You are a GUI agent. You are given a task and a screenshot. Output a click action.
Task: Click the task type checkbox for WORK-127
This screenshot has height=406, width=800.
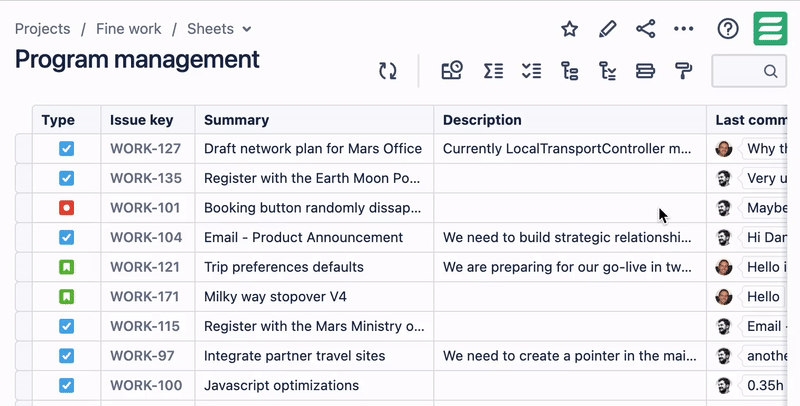point(66,148)
